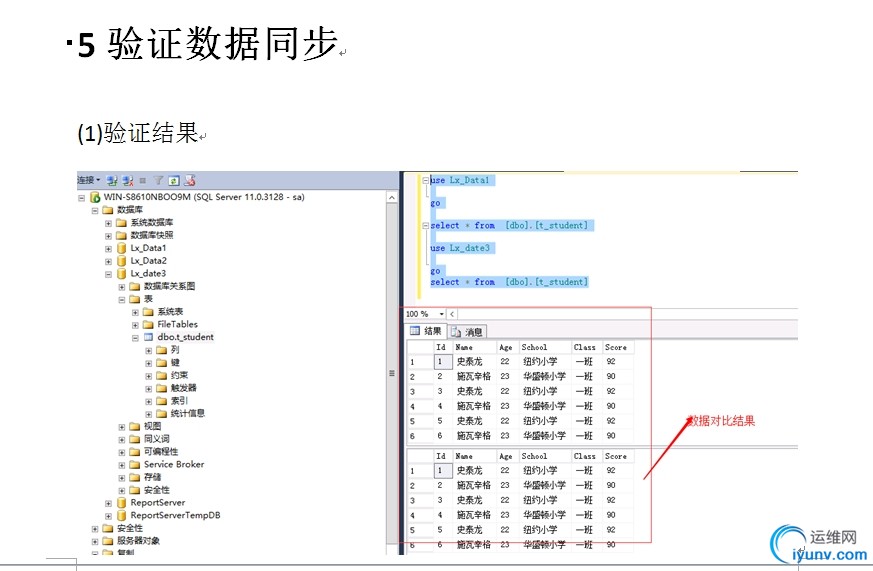Image resolution: width=873 pixels, height=571 pixels.
Task: Click the WIN-S8610NBOO9M server node icon
Action: pos(95,197)
